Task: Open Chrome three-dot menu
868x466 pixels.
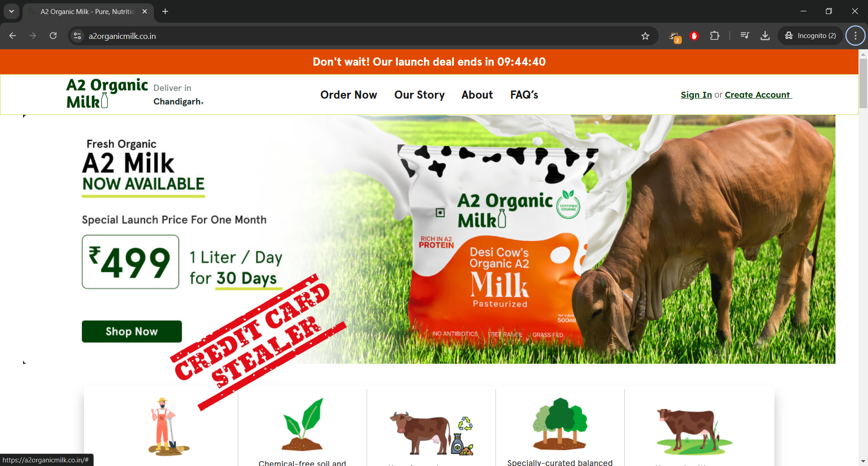Action: point(855,36)
